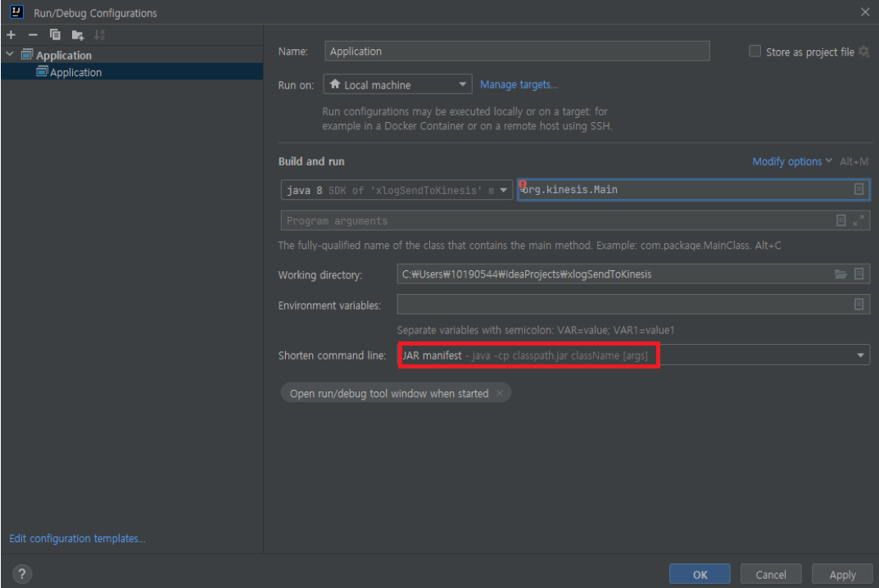Enable Store as project file
The image size is (879, 588).
[x=754, y=51]
